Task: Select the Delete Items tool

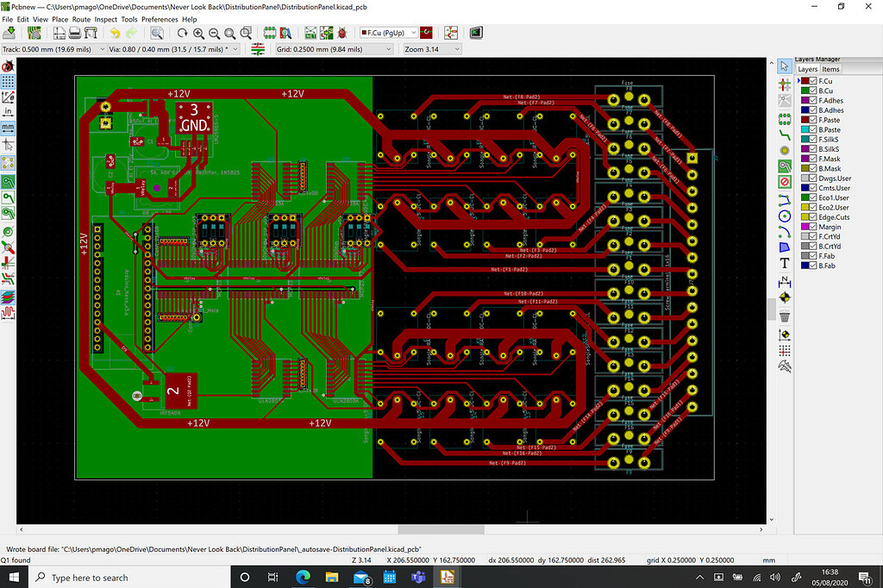Action: 785,316
